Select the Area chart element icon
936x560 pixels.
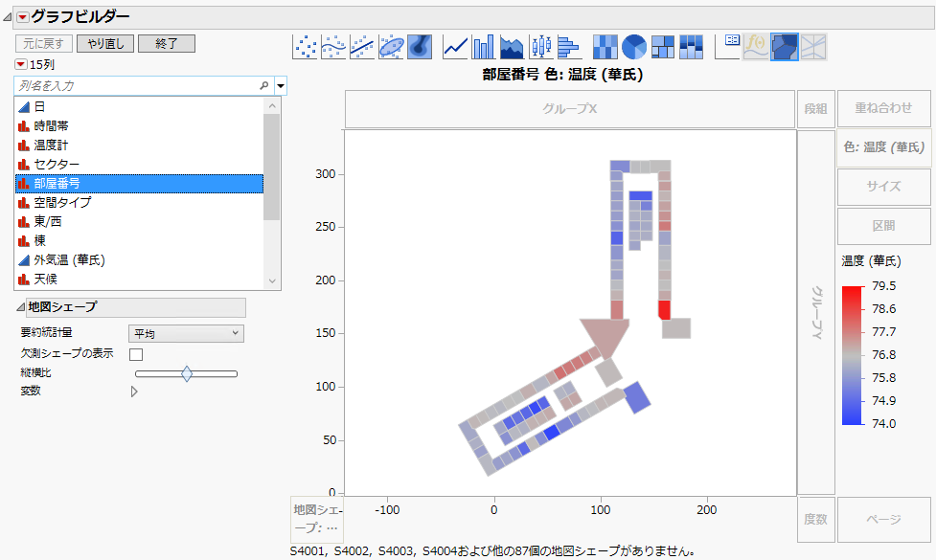[513, 47]
